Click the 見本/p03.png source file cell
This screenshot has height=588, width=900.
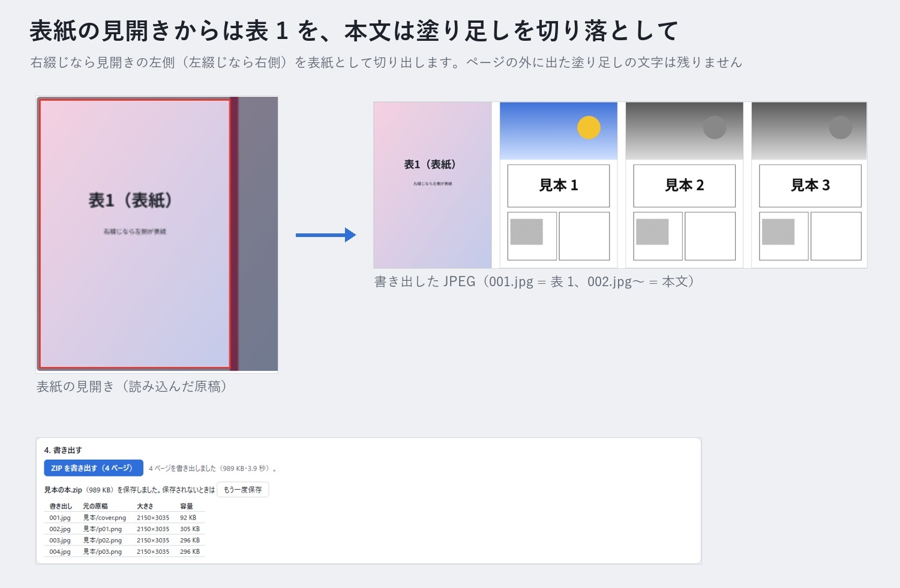pos(103,552)
